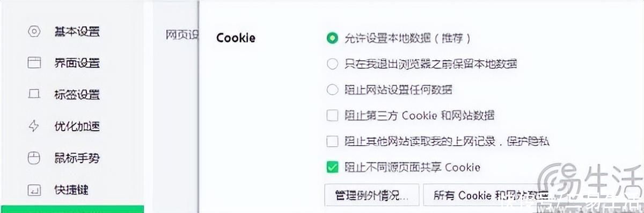Select 阻止网站设置任何数据 radio option
The image size is (644, 213).
pos(332,89)
